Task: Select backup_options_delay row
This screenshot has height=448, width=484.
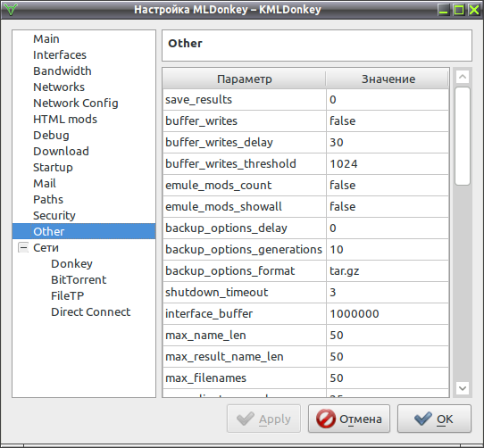Action: point(306,228)
